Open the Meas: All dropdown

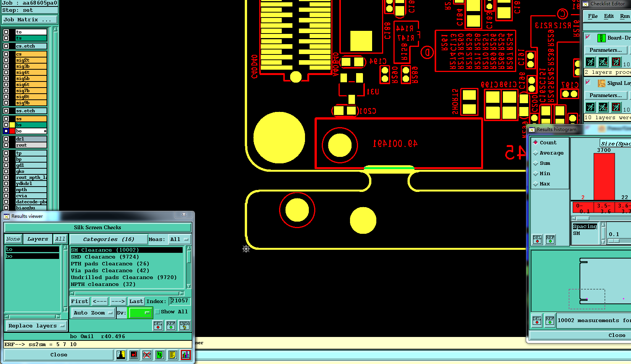click(179, 239)
